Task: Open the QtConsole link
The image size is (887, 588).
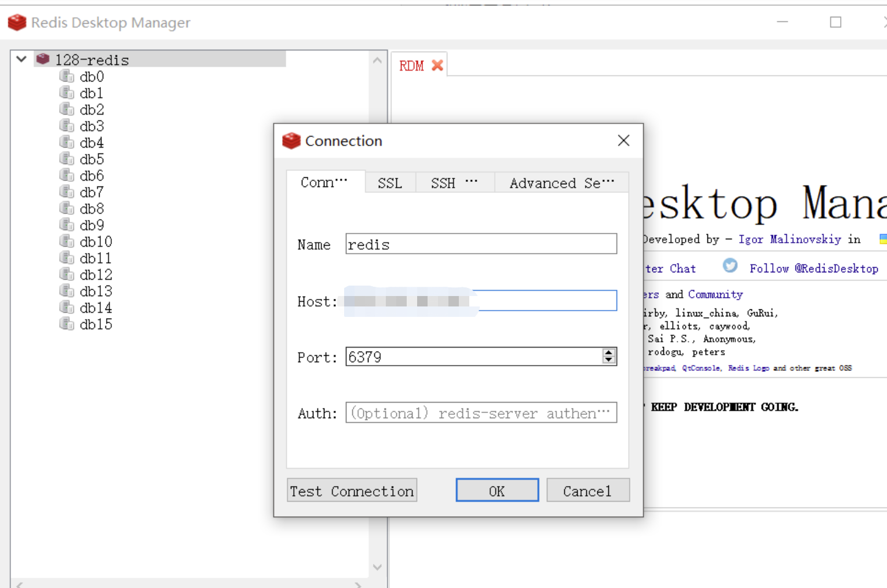Action: (702, 368)
